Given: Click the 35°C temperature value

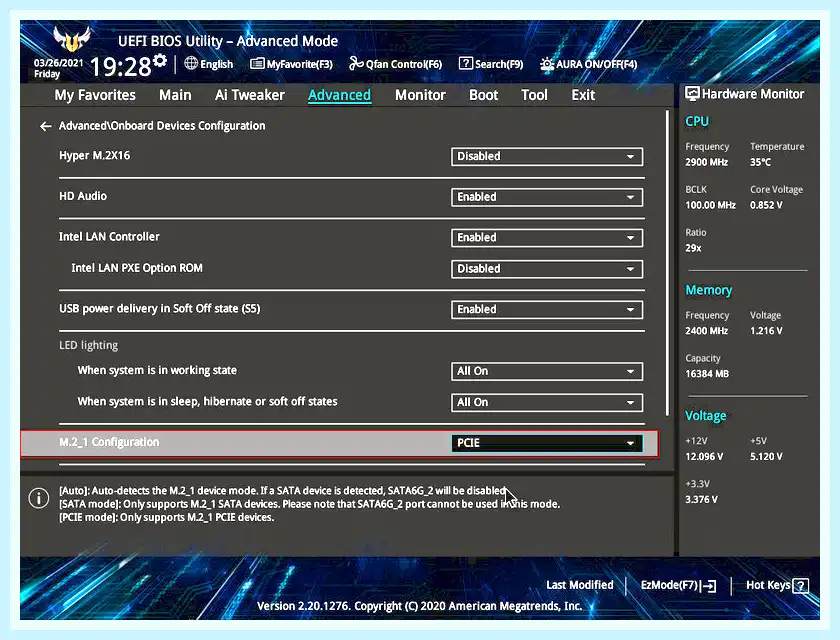Looking at the screenshot, I should (x=761, y=162).
